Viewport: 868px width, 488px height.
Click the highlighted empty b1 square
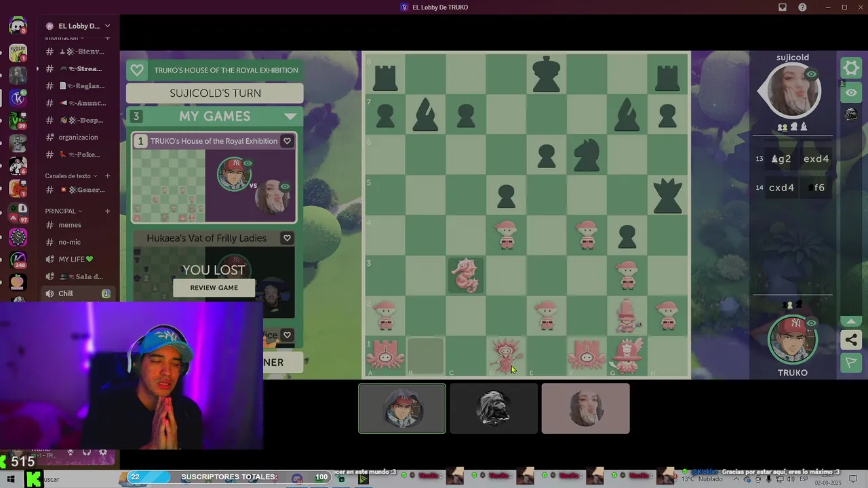pyautogui.click(x=425, y=356)
